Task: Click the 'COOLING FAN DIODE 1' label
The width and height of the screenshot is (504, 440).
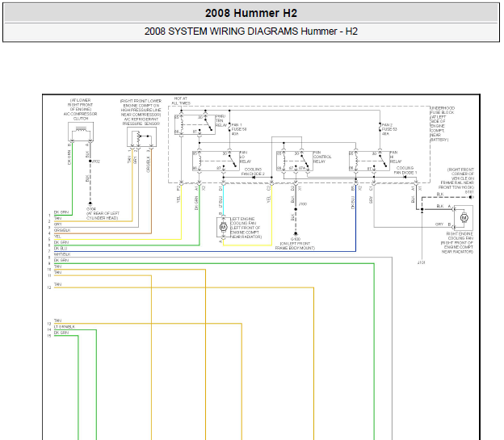Action: click(405, 170)
